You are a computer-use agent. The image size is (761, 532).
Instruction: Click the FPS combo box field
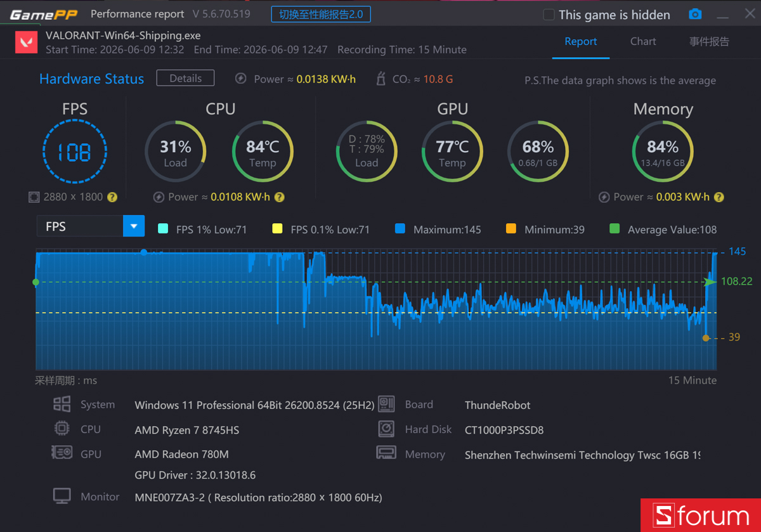(x=91, y=226)
